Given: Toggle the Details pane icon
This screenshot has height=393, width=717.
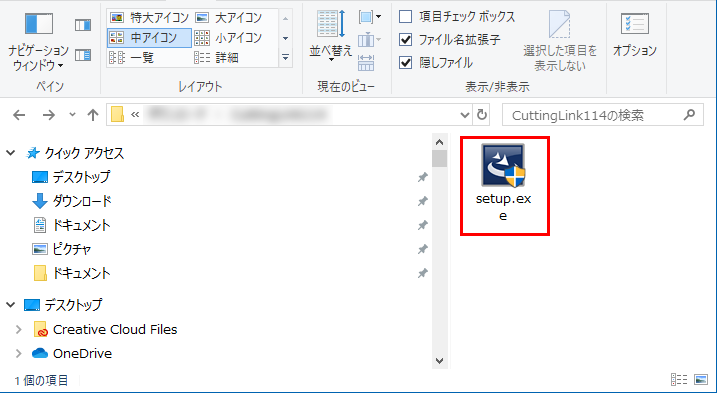Looking at the screenshot, I should [x=83, y=55].
